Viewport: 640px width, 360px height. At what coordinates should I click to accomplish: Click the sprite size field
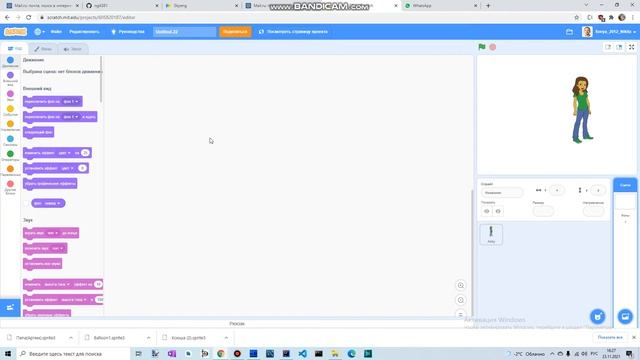click(543, 211)
